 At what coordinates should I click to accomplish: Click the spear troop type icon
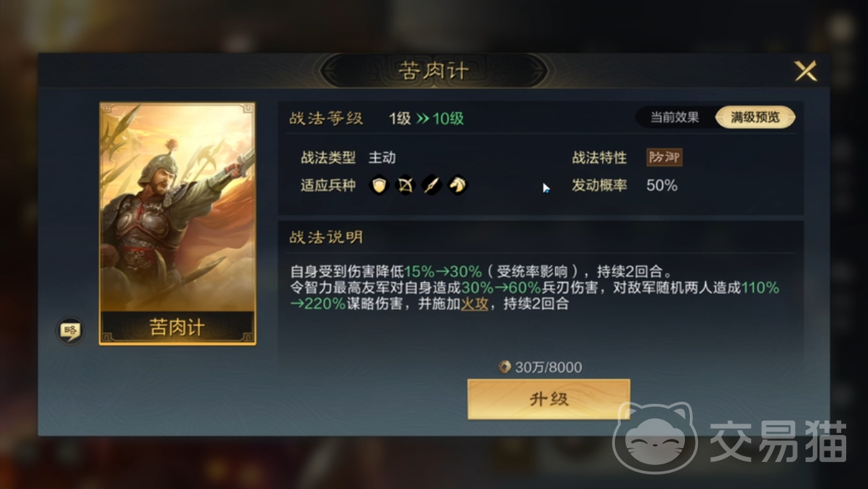pyautogui.click(x=431, y=185)
